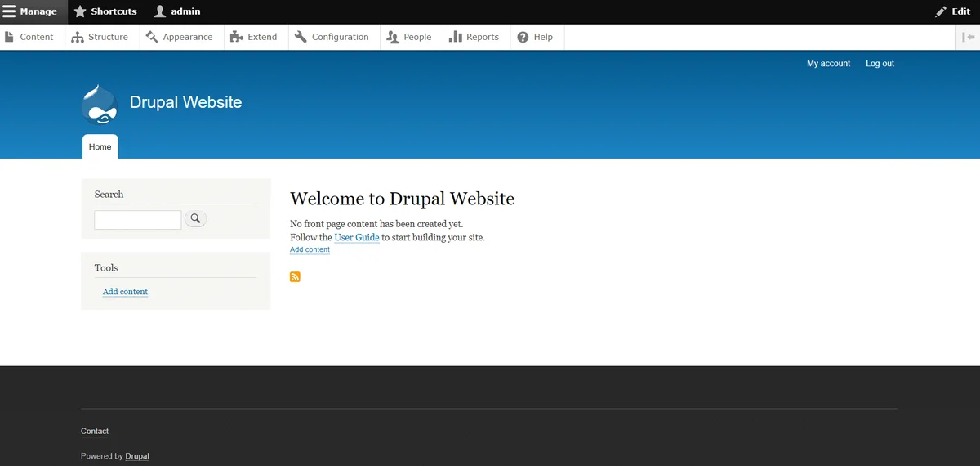Focus the Search text field
This screenshot has width=980, height=466.
coord(137,220)
